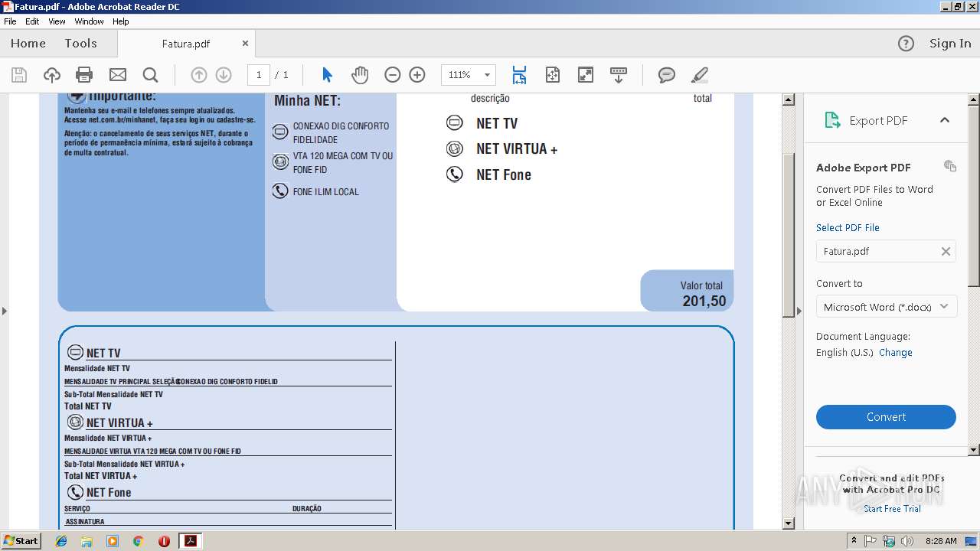The image size is (980, 551).
Task: Open the Convert to Microsoft Word dropdown
Action: click(886, 307)
